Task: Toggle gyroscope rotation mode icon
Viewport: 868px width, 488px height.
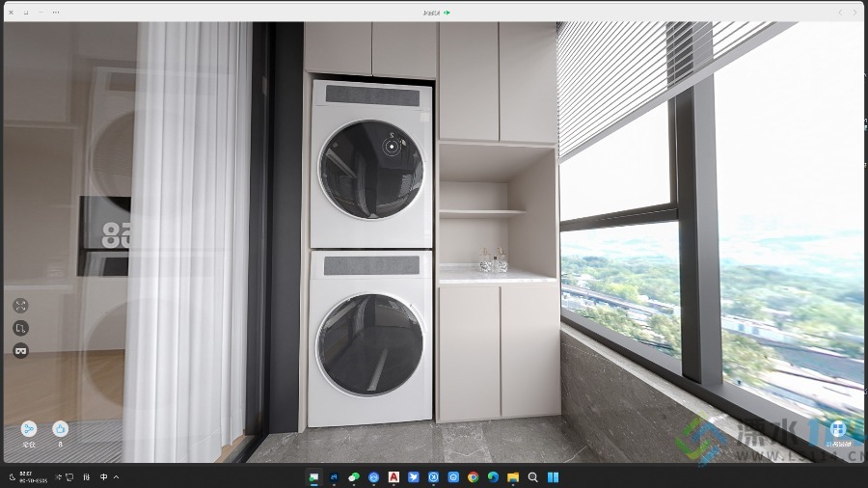Action: (x=20, y=328)
